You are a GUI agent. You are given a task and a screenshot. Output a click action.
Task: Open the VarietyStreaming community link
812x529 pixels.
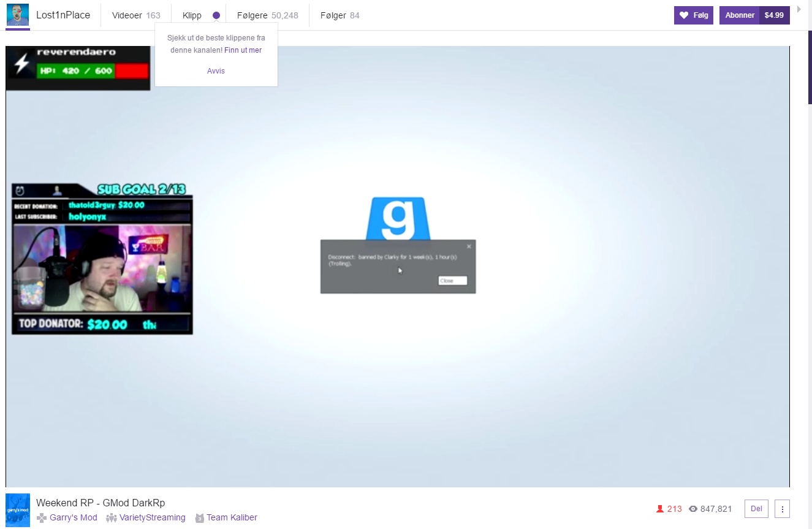coord(153,518)
